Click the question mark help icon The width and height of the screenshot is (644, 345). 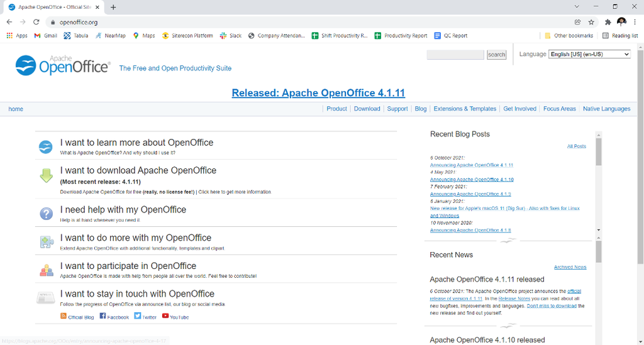click(46, 214)
